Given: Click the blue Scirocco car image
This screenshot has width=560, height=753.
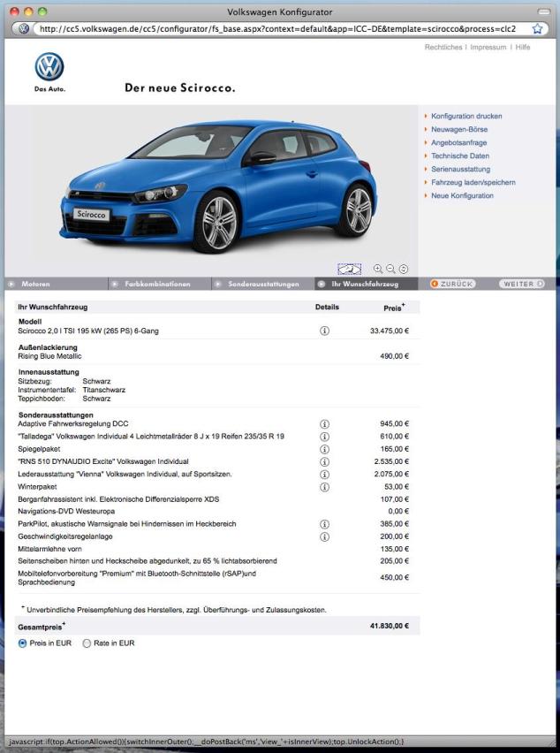Looking at the screenshot, I should click(x=218, y=186).
